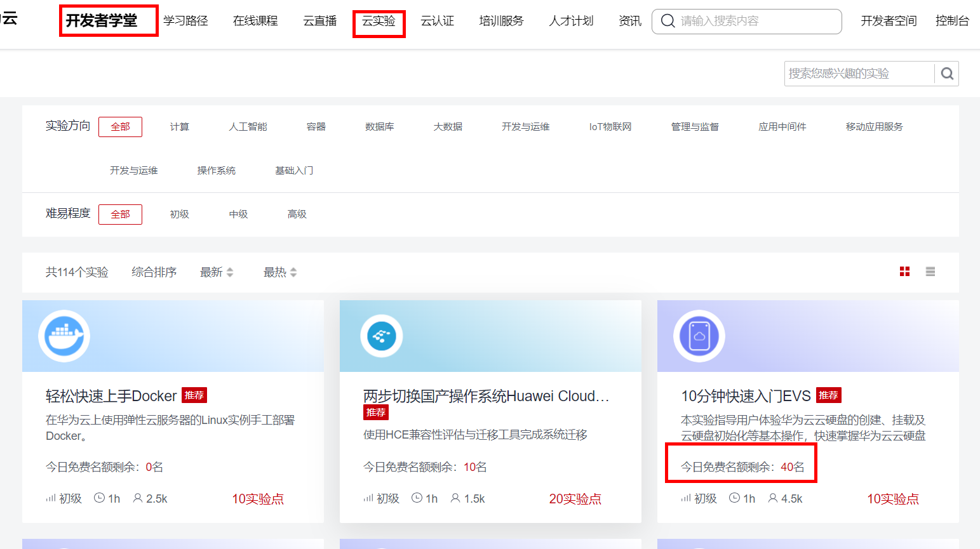The image size is (980, 549).
Task: Choose 初级 in the 难易程度 filter row
Action: click(180, 215)
